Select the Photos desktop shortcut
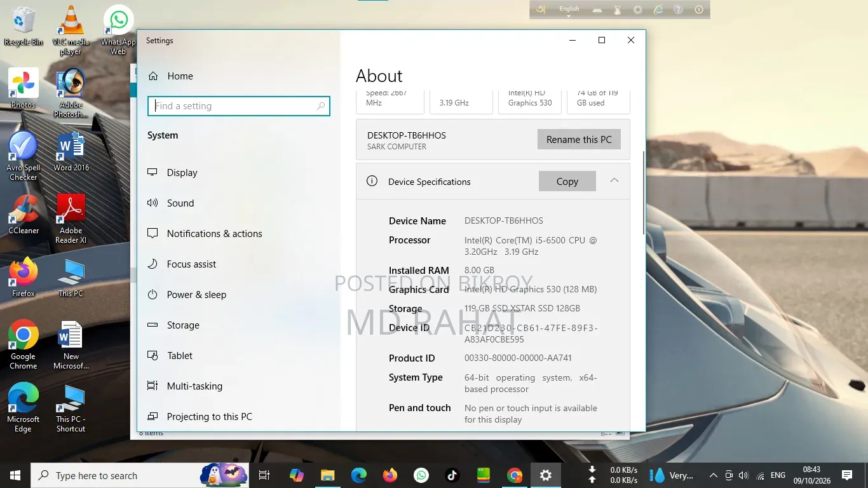868x488 pixels. pos(24,88)
